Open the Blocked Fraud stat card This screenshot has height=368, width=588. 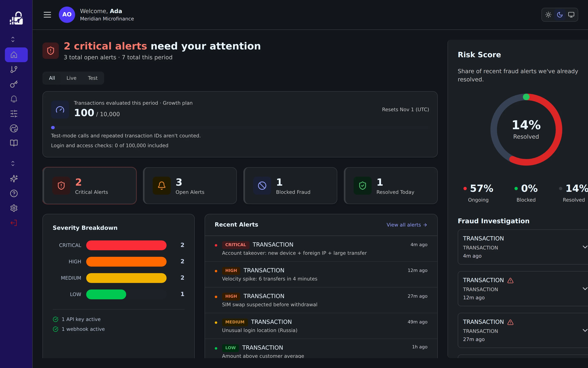click(x=290, y=186)
